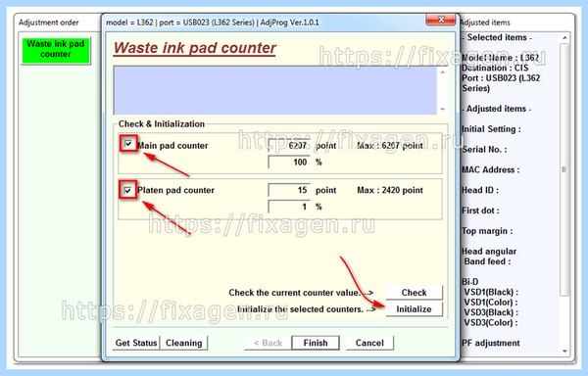
Task: Close the AdjProg dialog window
Action: click(441, 20)
